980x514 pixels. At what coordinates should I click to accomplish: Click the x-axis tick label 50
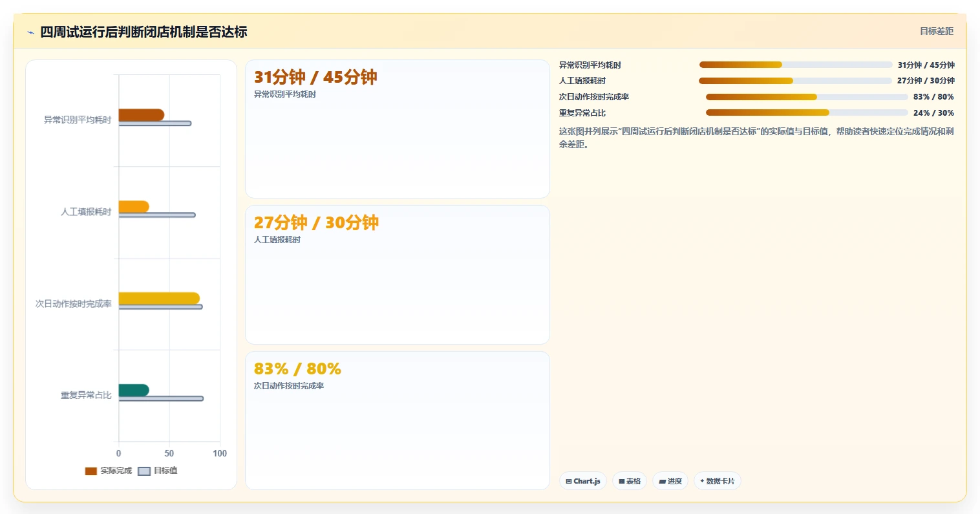coord(169,453)
